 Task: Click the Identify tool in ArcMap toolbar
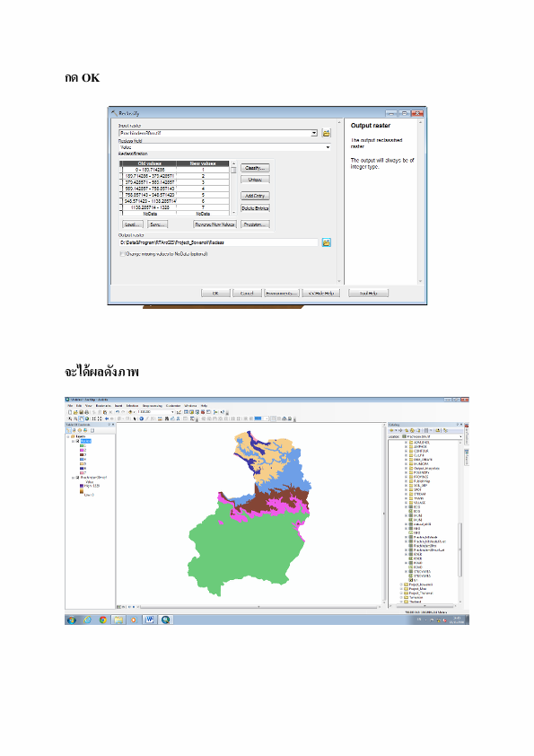click(x=141, y=418)
